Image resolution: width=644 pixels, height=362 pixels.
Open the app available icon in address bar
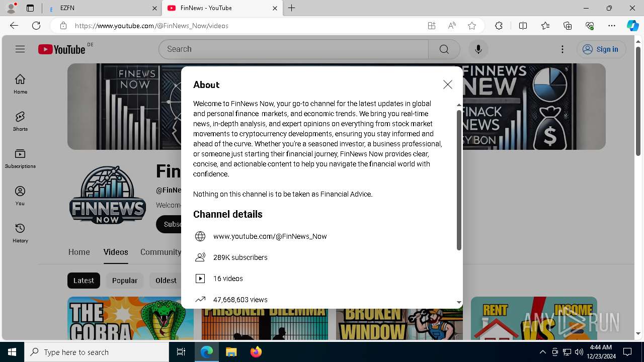click(432, 26)
